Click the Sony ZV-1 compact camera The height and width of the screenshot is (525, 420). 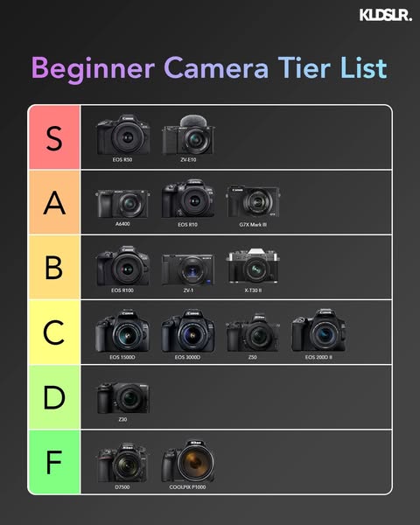tap(188, 269)
